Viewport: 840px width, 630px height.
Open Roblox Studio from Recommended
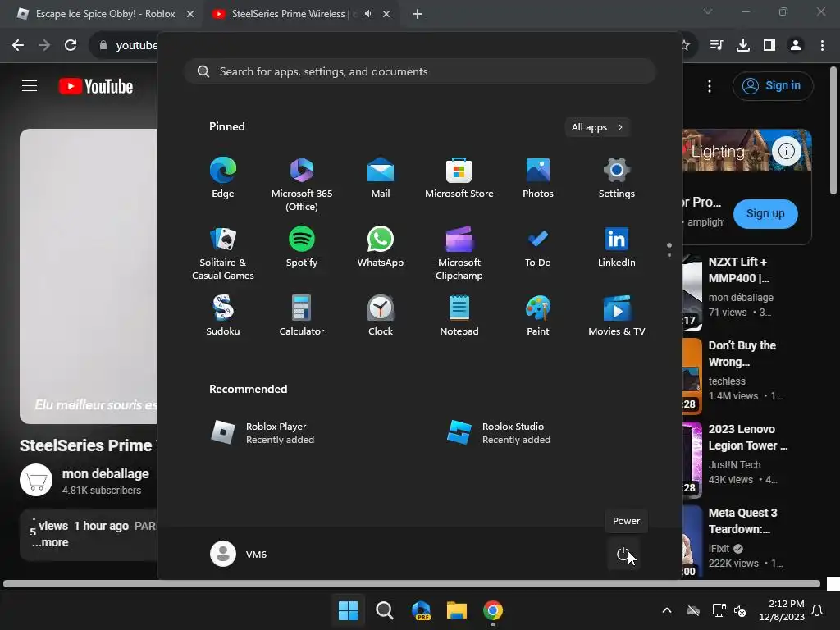[x=499, y=433]
